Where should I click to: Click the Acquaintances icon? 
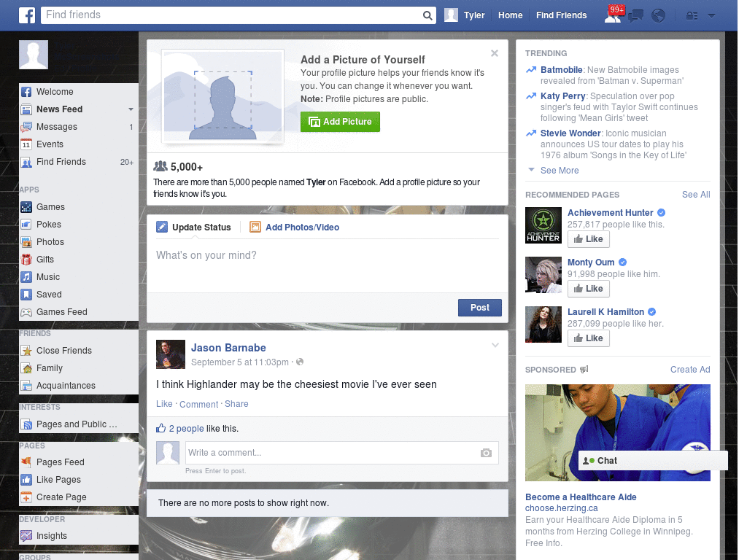(x=26, y=386)
